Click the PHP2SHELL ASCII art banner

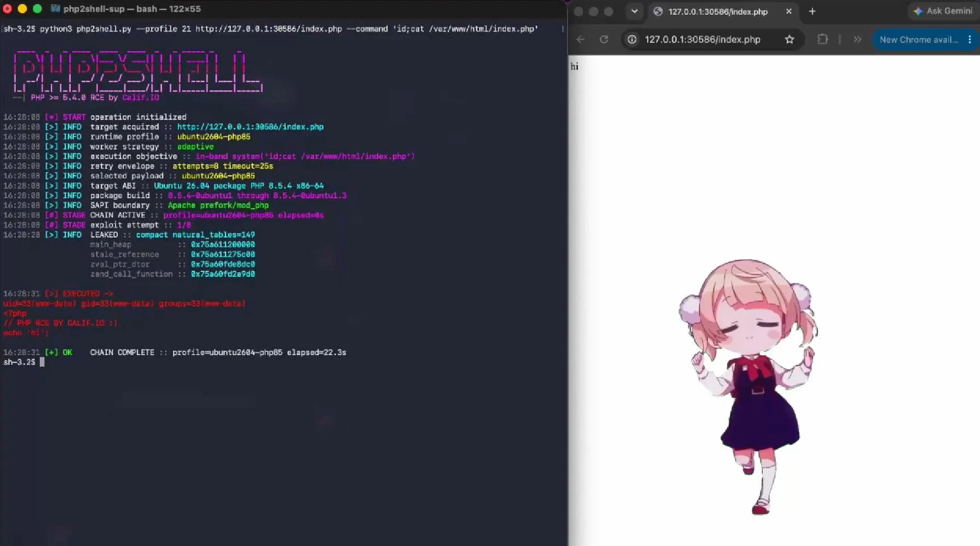pyautogui.click(x=138, y=72)
